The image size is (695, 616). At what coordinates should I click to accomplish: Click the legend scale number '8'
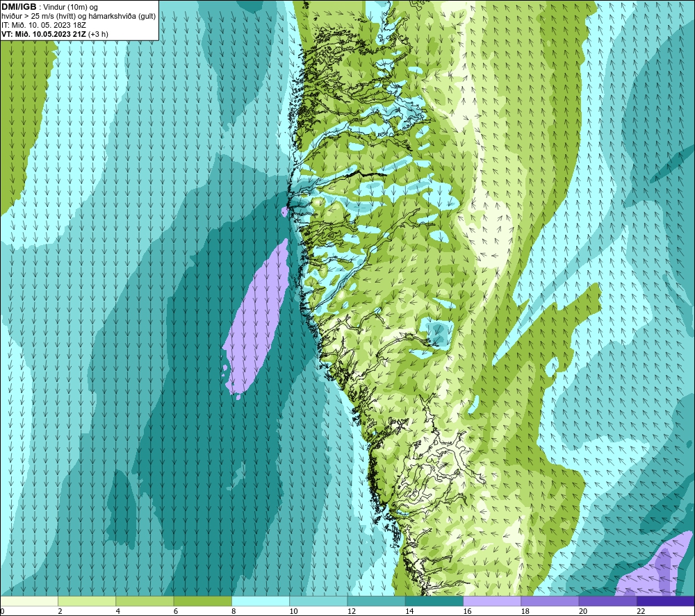[234, 611]
